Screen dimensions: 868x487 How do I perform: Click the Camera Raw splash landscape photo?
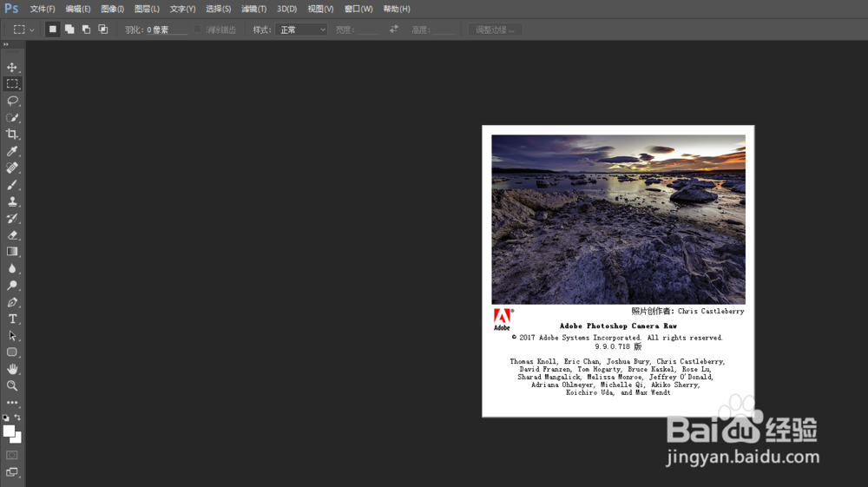618,219
